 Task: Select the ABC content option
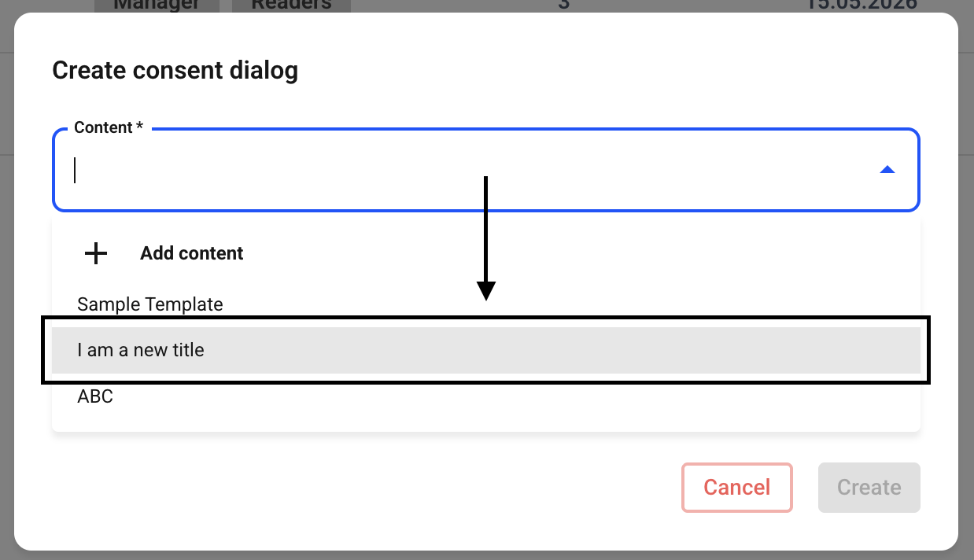(x=485, y=396)
